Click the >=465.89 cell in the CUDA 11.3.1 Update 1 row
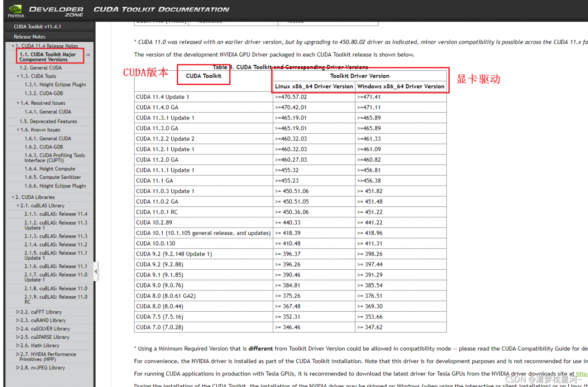 tap(401, 118)
